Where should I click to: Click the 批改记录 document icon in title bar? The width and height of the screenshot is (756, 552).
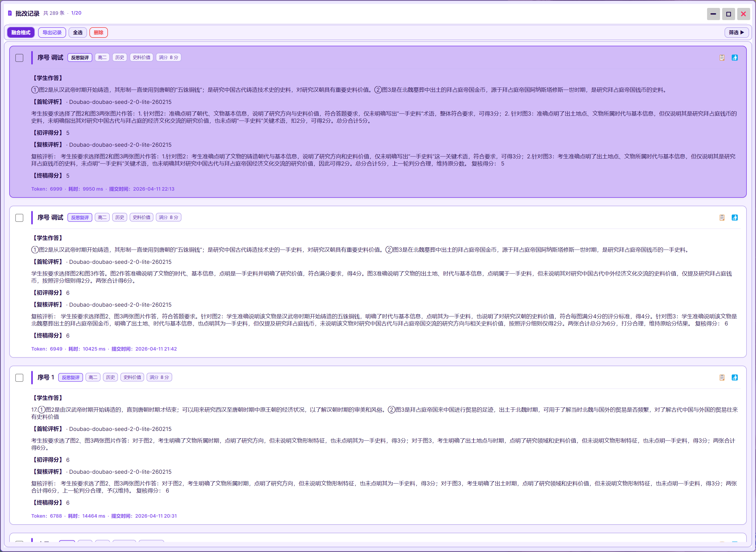pyautogui.click(x=10, y=13)
